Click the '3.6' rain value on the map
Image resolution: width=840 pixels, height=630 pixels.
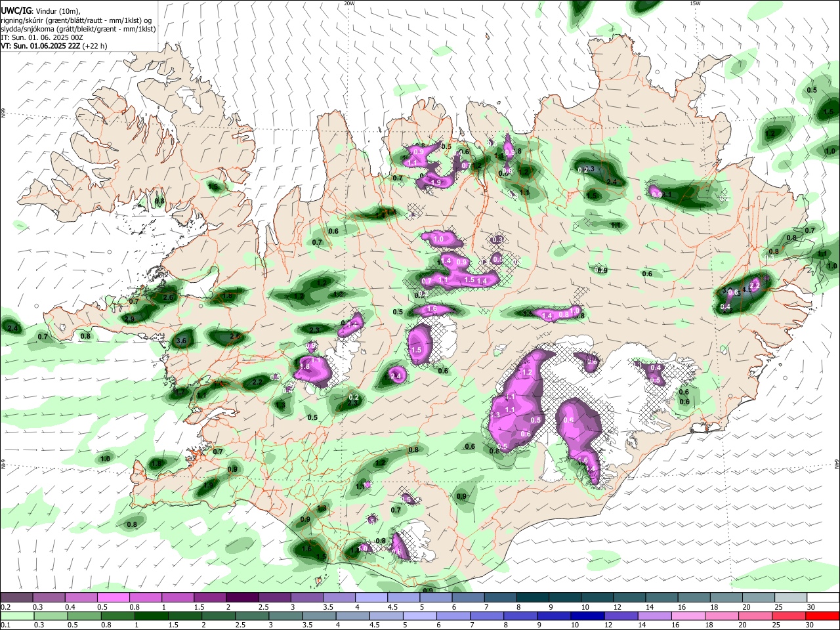[182, 341]
